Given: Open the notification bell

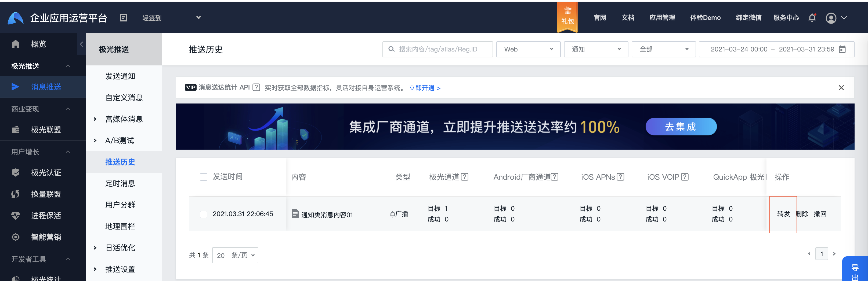Looking at the screenshot, I should (x=812, y=18).
